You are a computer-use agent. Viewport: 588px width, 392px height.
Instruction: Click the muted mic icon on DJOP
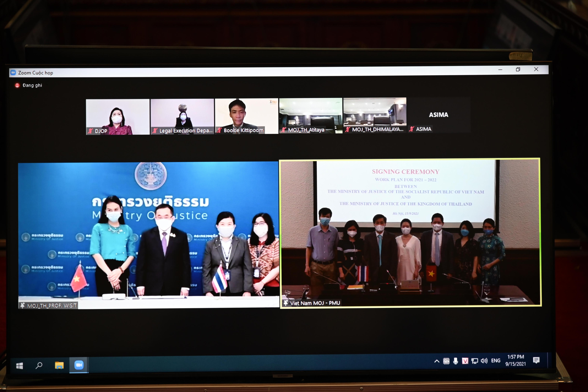(90, 131)
